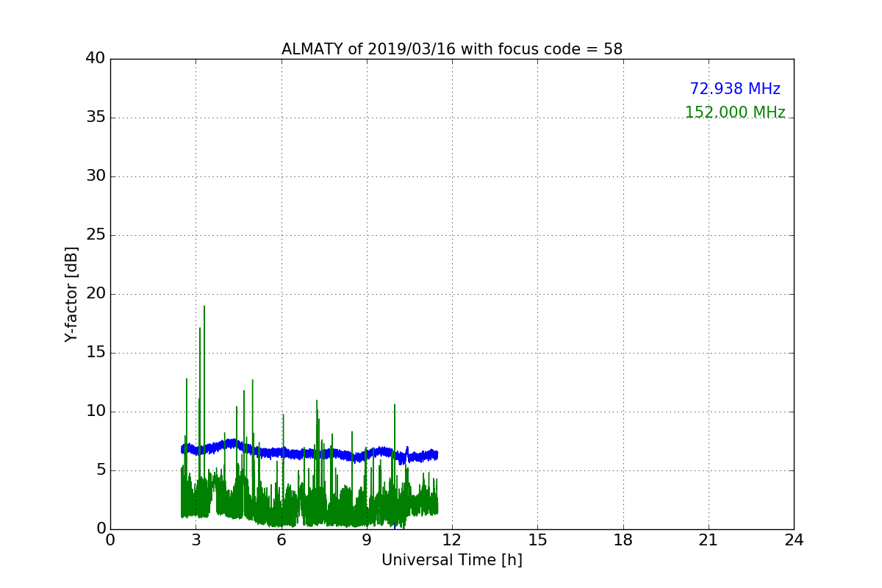The height and width of the screenshot is (588, 882).
Task: Click the y-axis tick label '10'
Action: point(96,412)
